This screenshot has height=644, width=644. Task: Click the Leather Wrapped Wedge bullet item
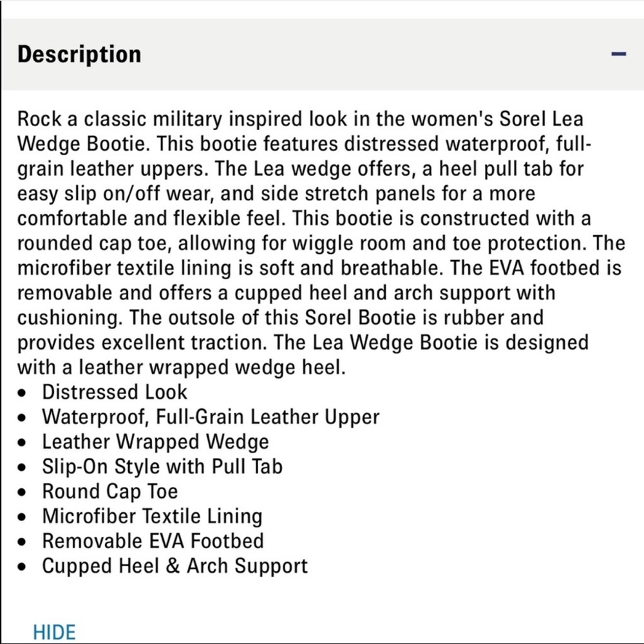click(156, 442)
